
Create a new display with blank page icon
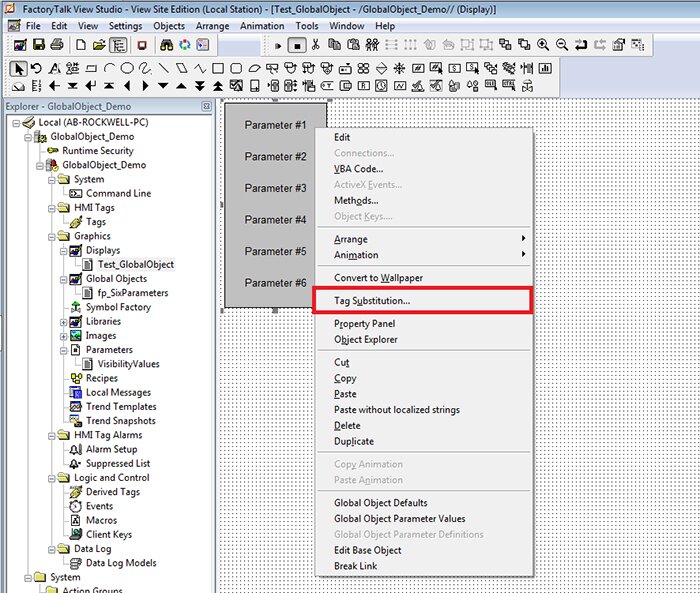[x=81, y=45]
